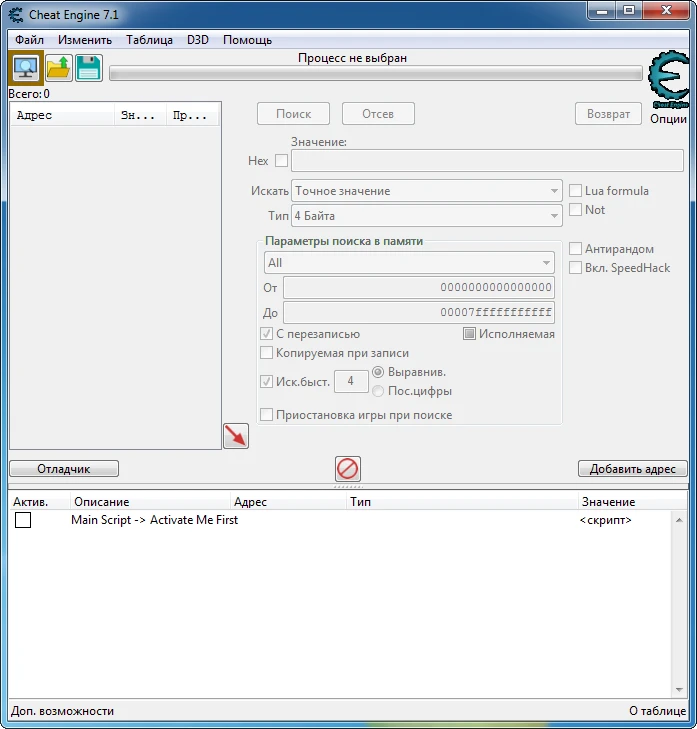Screen dimensions: 697x729
Task: Open the Файл menu
Action: click(29, 40)
